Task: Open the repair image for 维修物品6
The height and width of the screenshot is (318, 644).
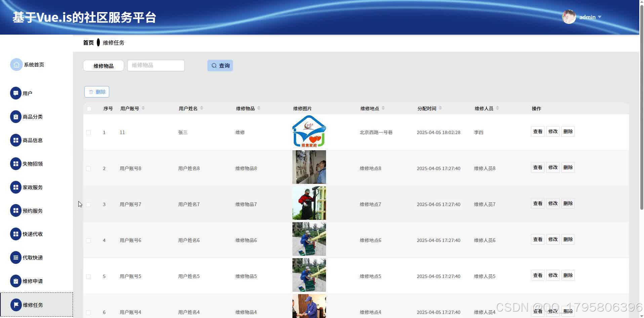Action: click(309, 239)
